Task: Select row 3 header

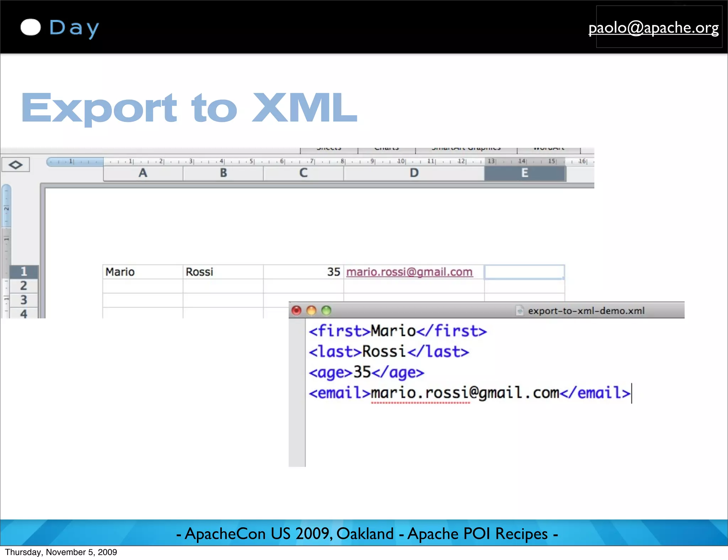Action: pos(24,300)
